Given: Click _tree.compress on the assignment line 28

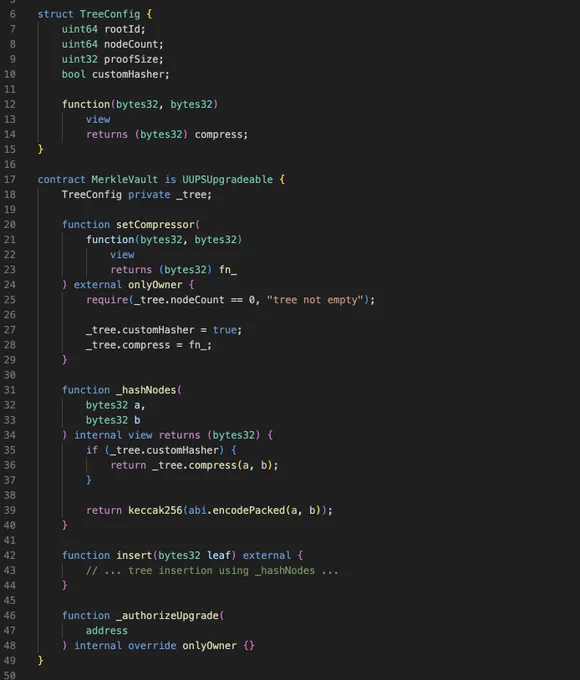Looking at the screenshot, I should point(128,345).
